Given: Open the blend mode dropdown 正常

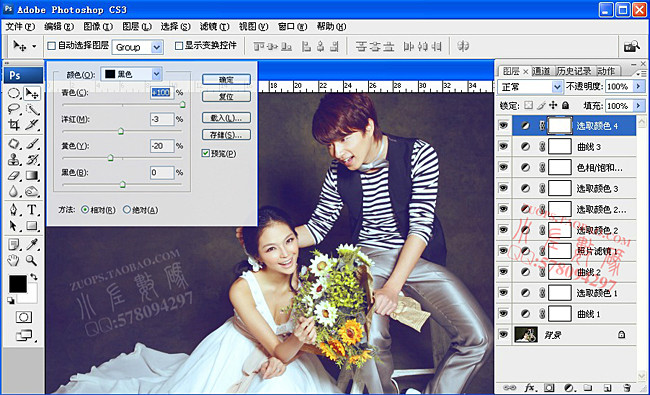Looking at the screenshot, I should tap(531, 87).
